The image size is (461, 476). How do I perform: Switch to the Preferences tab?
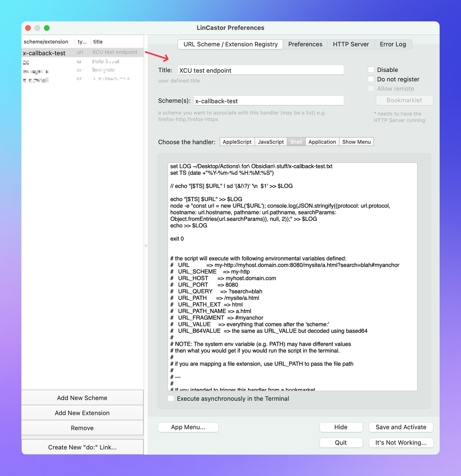pyautogui.click(x=305, y=44)
